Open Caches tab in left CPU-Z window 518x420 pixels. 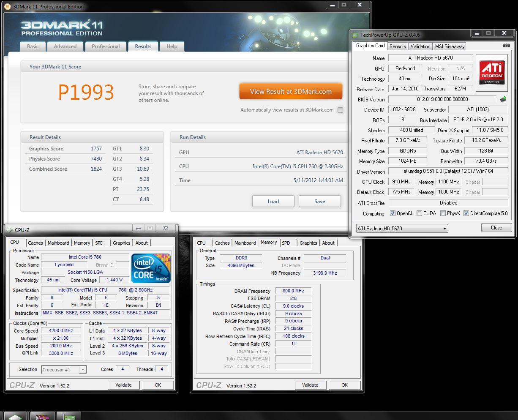click(35, 243)
